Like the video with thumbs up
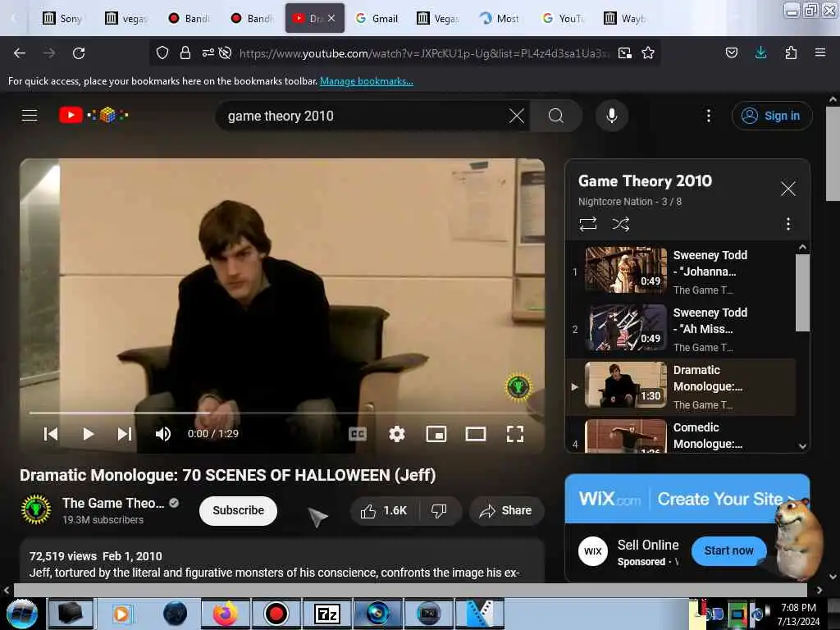This screenshot has width=840, height=630. [x=384, y=510]
